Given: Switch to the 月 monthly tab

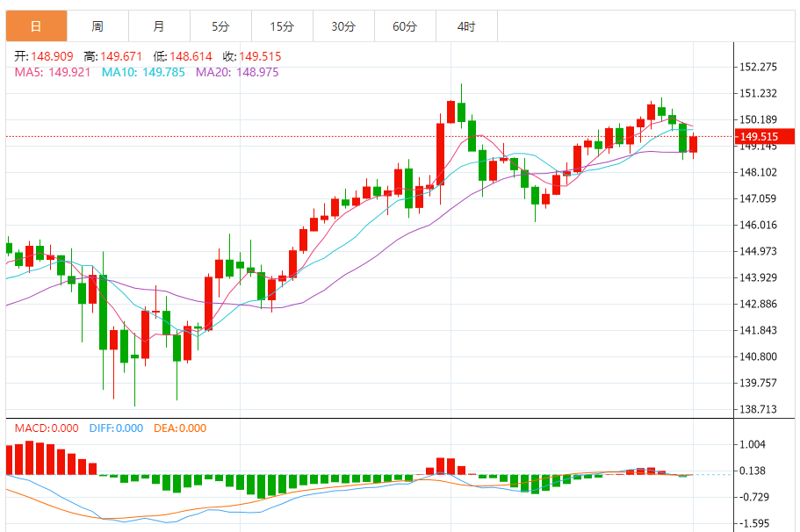Looking at the screenshot, I should (158, 26).
